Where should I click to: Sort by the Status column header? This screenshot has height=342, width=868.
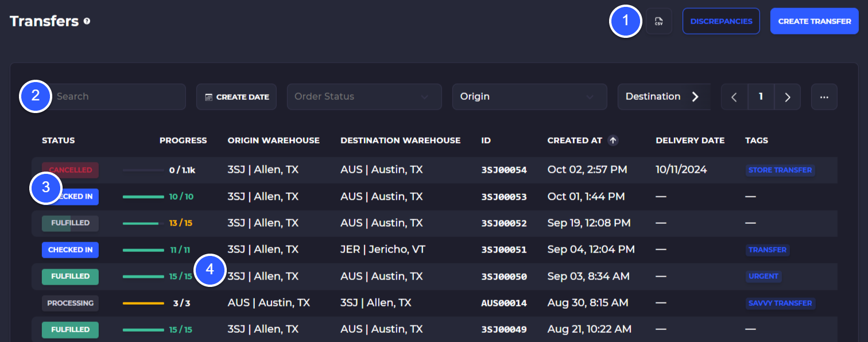[x=59, y=140]
